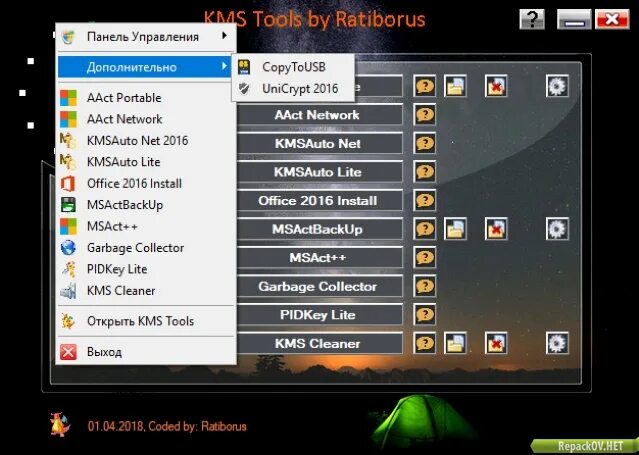Open the help bubble beside PIDKey Lite

425,314
